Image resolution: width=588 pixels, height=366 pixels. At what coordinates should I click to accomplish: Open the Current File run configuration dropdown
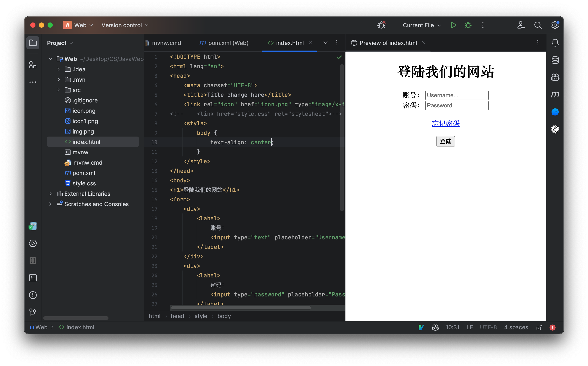421,25
